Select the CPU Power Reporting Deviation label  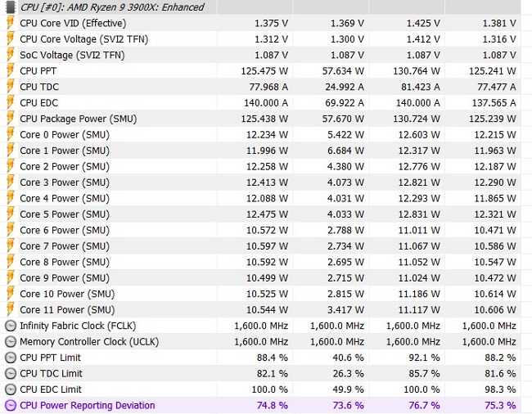point(88,406)
